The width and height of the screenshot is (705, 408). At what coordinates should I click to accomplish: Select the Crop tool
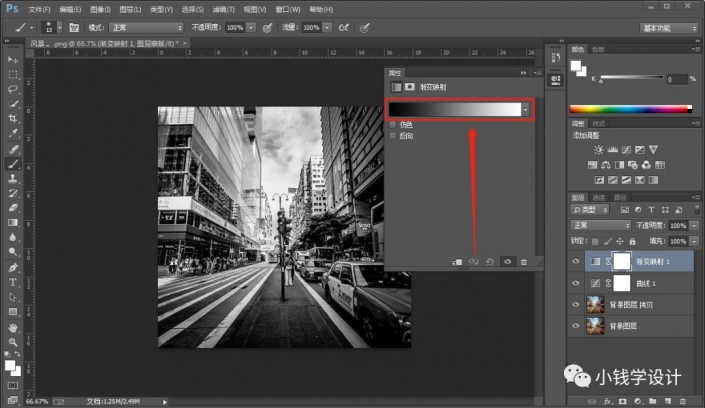pyautogui.click(x=13, y=119)
